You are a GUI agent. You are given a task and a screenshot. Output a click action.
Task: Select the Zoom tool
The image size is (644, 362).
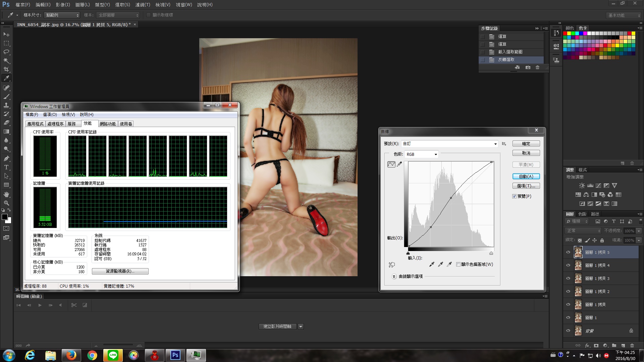[6, 203]
